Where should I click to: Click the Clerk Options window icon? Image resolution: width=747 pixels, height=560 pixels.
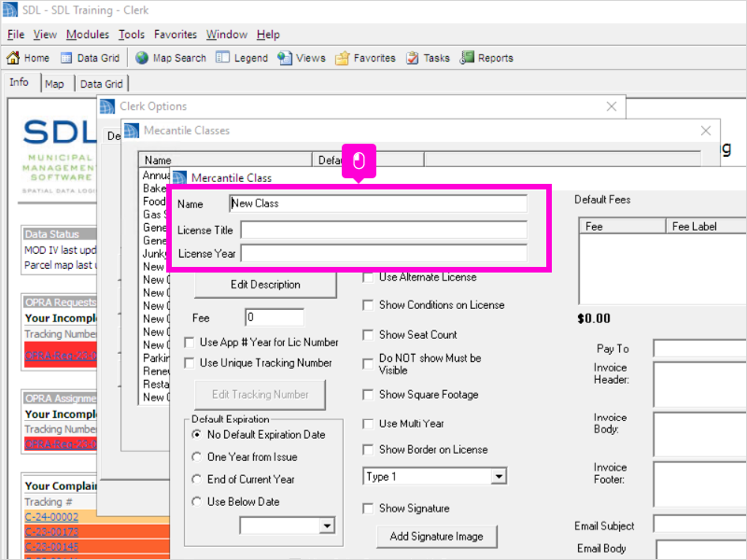[107, 106]
